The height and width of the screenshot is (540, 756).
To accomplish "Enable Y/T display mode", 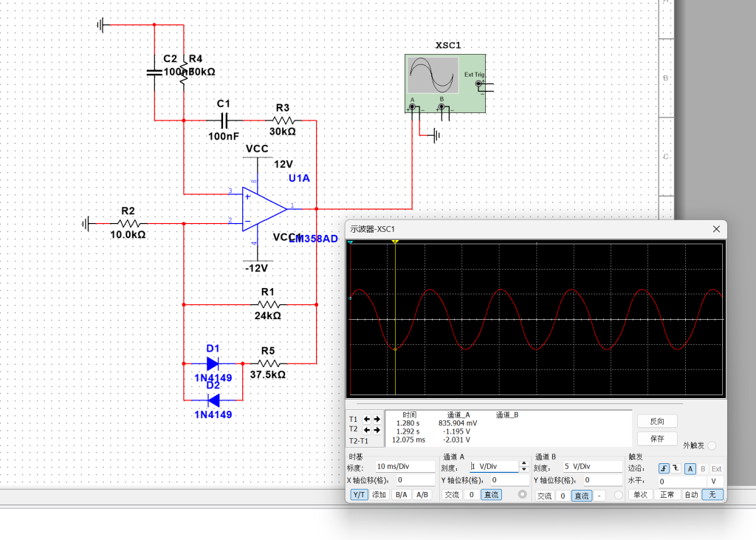I will pyautogui.click(x=358, y=495).
